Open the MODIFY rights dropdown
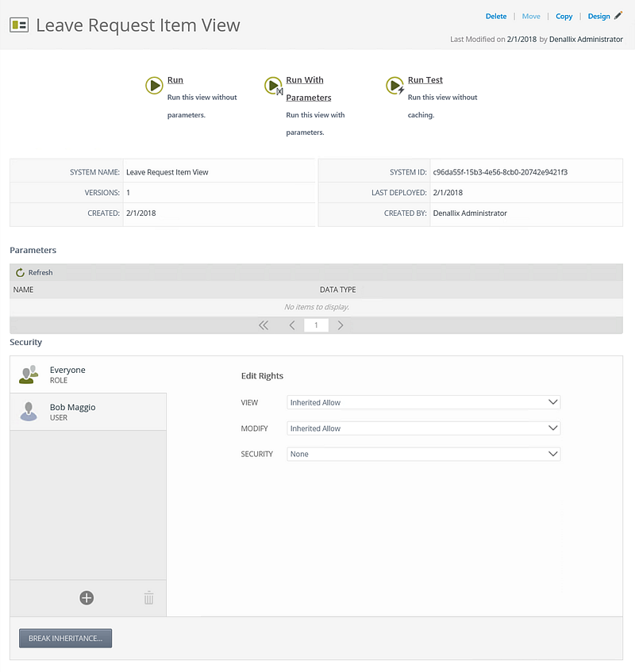Image resolution: width=635 pixels, height=672 pixels. click(x=424, y=428)
